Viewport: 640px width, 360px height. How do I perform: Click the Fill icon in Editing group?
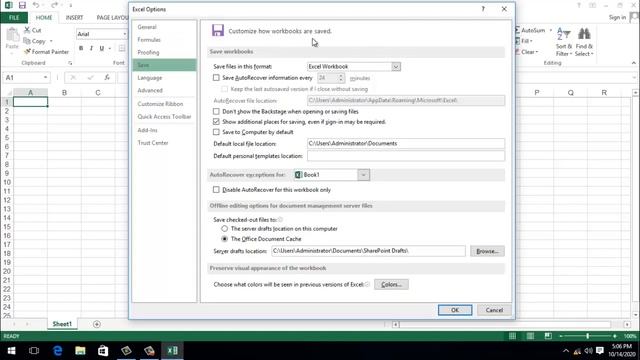(518, 41)
